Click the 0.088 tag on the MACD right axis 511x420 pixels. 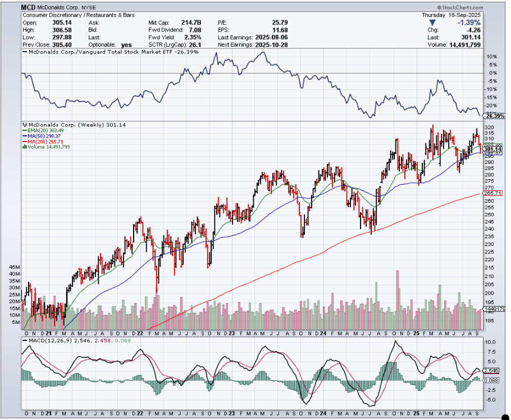pos(491,380)
